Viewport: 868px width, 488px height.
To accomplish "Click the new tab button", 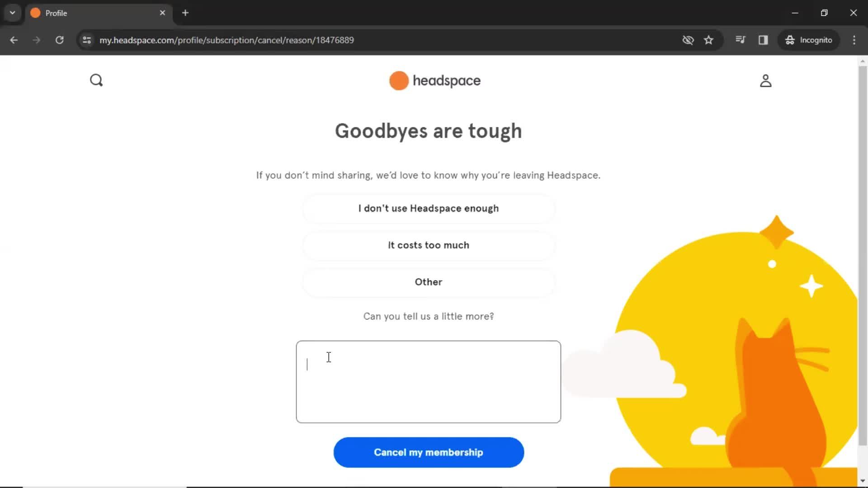I will (185, 13).
